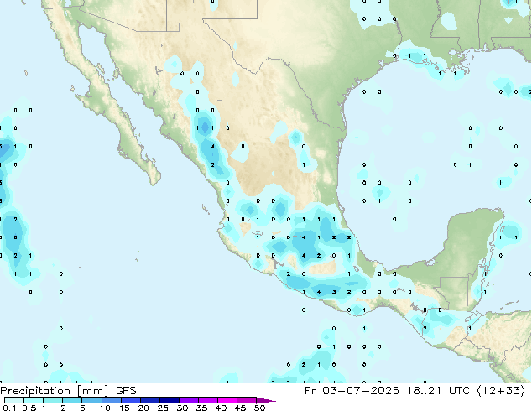Click the '35' legend scale number

pos(201,408)
